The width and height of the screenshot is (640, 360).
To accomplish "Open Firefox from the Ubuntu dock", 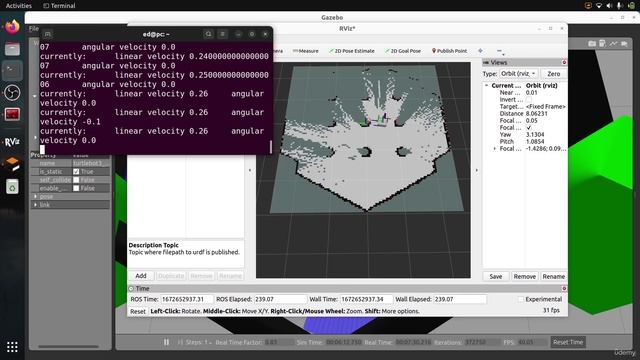I will (x=12, y=27).
